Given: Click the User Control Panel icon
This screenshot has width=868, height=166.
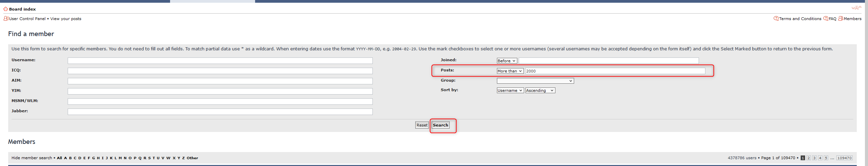Looking at the screenshot, I should click(6, 18).
